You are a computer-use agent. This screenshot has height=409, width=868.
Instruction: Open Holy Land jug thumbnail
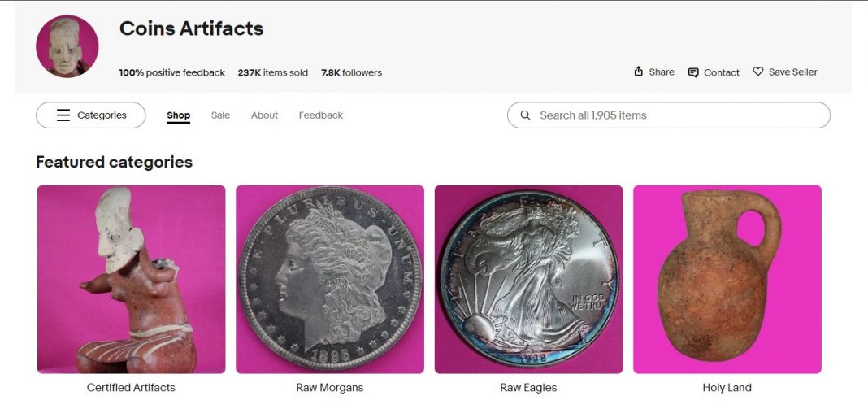tap(727, 279)
